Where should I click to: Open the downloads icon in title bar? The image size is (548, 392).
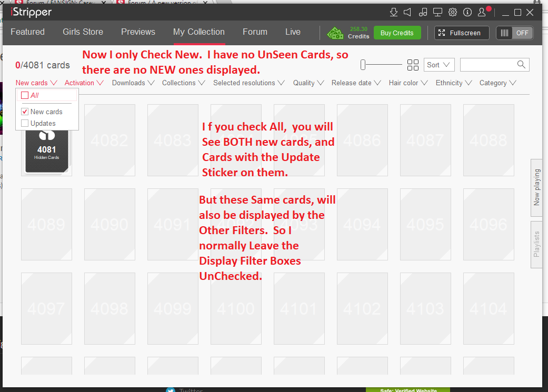[x=394, y=13]
